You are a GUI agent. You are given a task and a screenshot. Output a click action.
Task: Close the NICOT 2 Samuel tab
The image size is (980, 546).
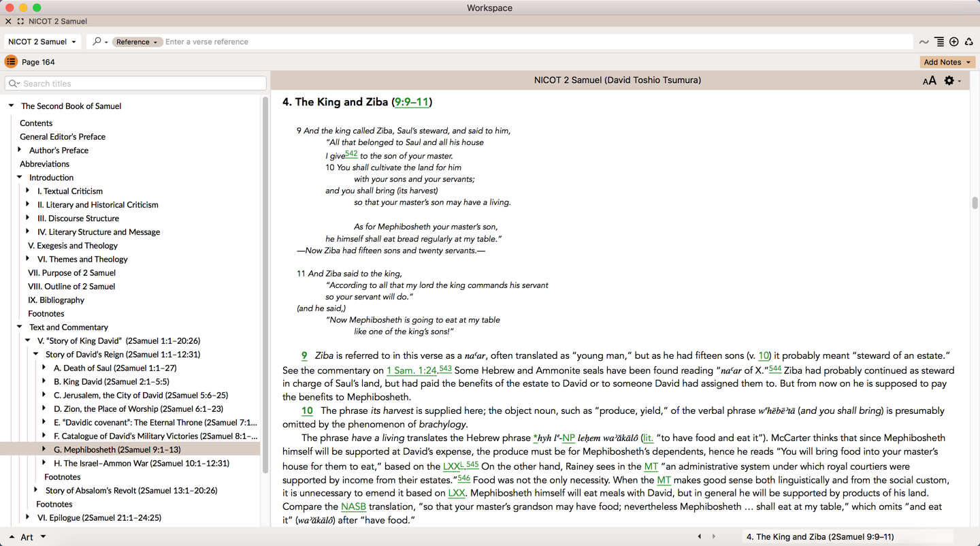8,22
